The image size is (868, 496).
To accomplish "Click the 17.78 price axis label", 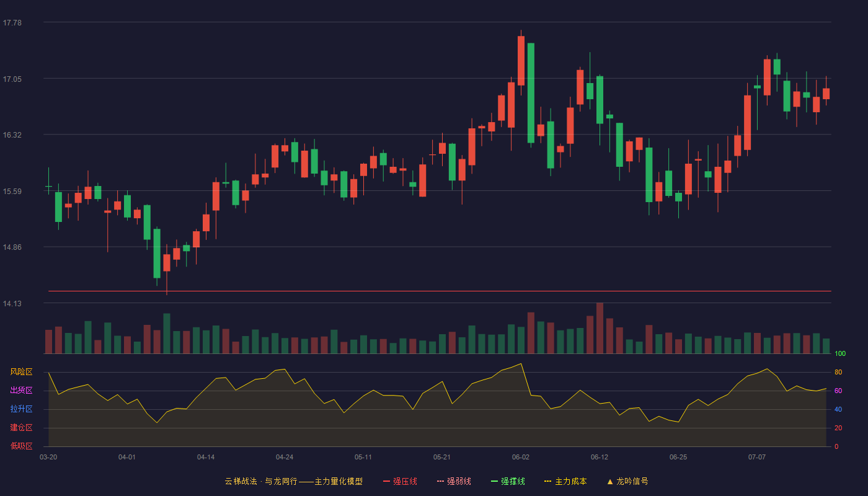I will click(x=12, y=23).
